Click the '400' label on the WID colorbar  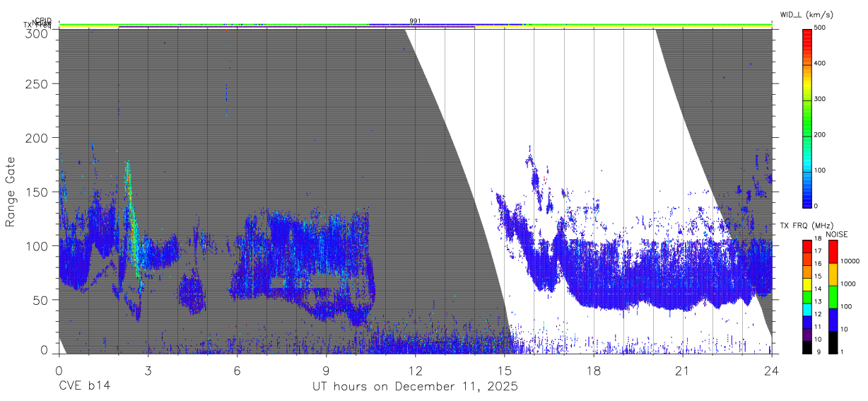821,64
